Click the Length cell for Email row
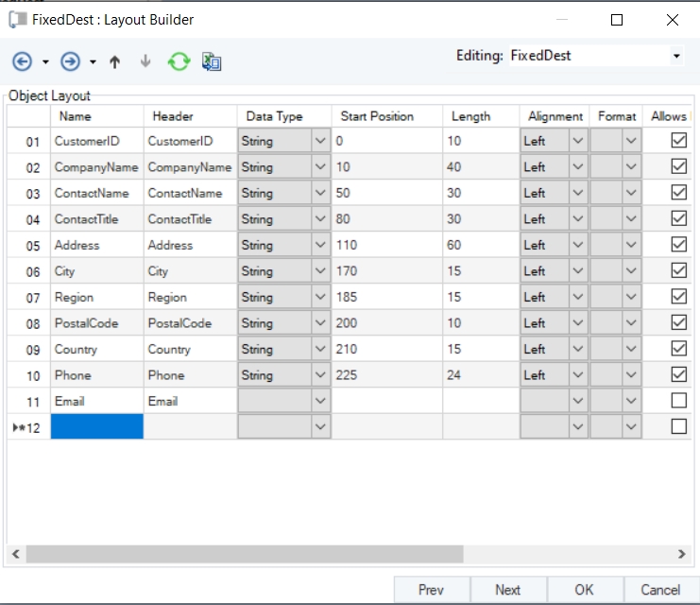The width and height of the screenshot is (700, 605). [480, 401]
